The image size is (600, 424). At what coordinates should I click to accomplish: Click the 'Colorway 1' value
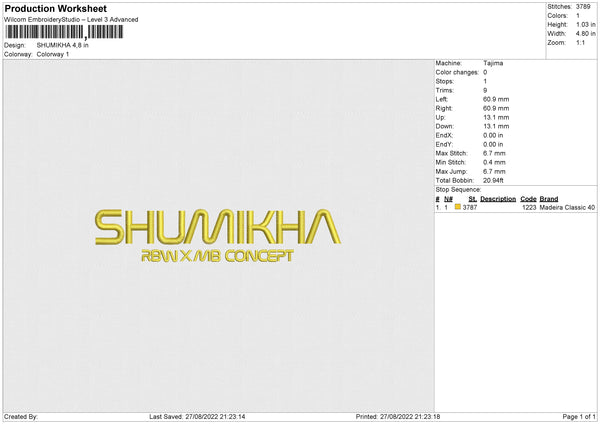53,54
